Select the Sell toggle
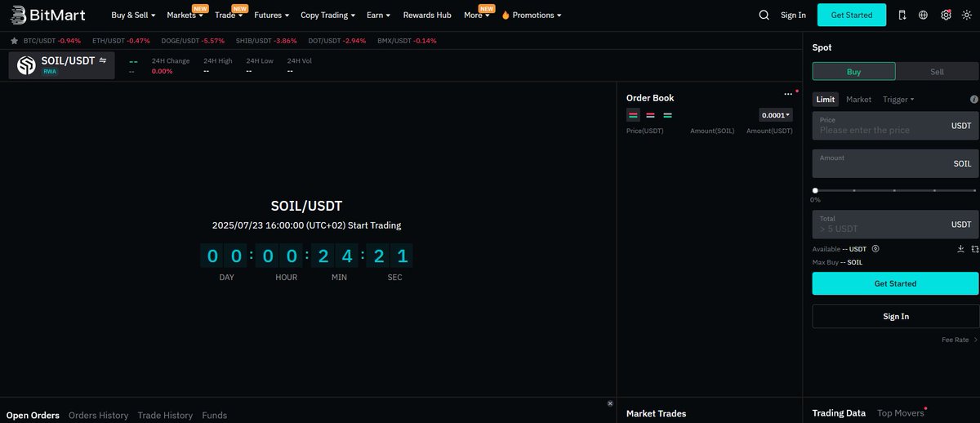The height and width of the screenshot is (423, 980). (937, 72)
